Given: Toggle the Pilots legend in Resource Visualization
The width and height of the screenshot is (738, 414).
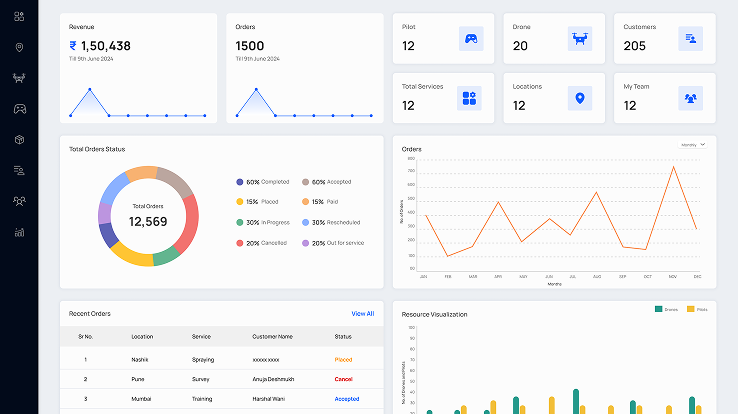Looking at the screenshot, I should pyautogui.click(x=697, y=309).
